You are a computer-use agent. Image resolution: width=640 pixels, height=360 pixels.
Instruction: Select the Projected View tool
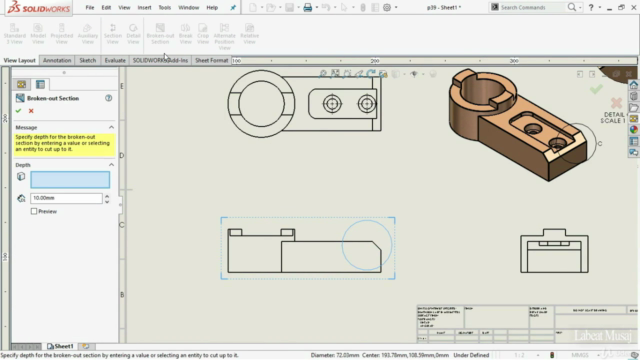click(62, 34)
